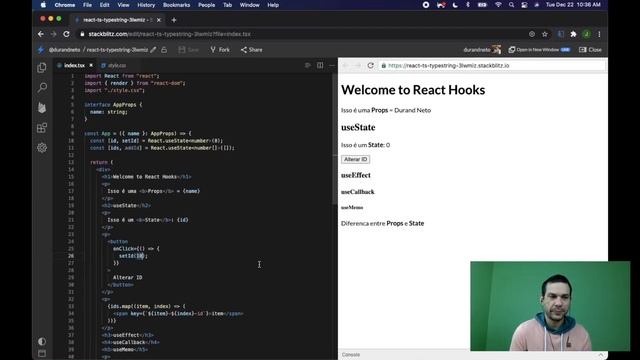640x360 pixels.
Task: Reload the StackBlitz preview pane
Action: 371,65
